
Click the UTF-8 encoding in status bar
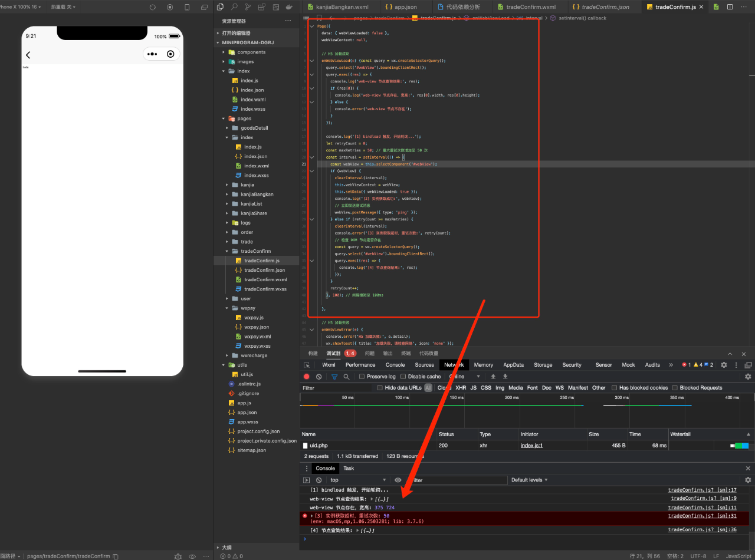tap(698, 556)
